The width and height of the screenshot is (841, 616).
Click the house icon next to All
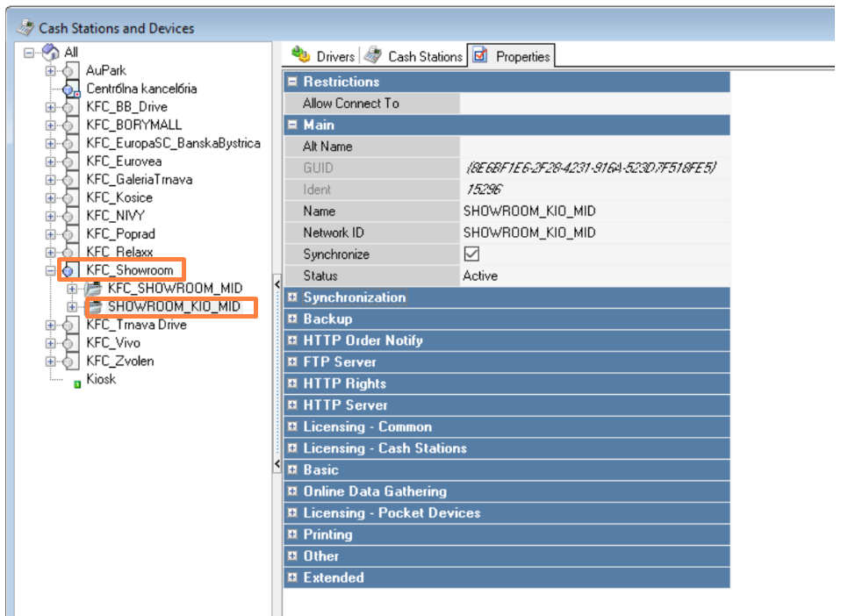tap(51, 52)
